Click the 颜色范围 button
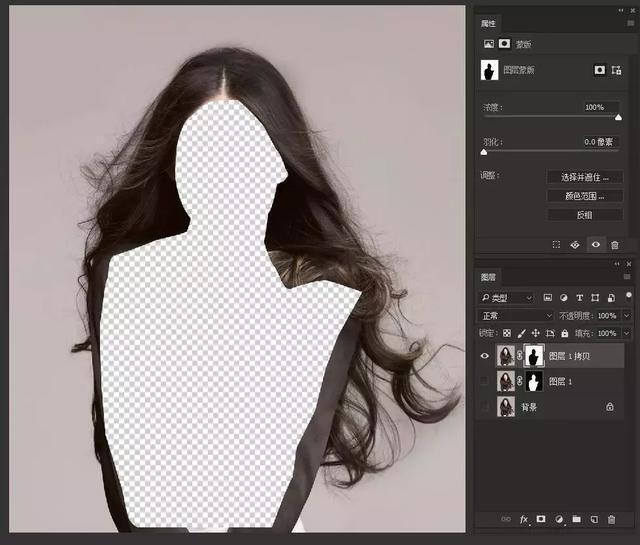This screenshot has height=545, width=640. click(x=584, y=196)
